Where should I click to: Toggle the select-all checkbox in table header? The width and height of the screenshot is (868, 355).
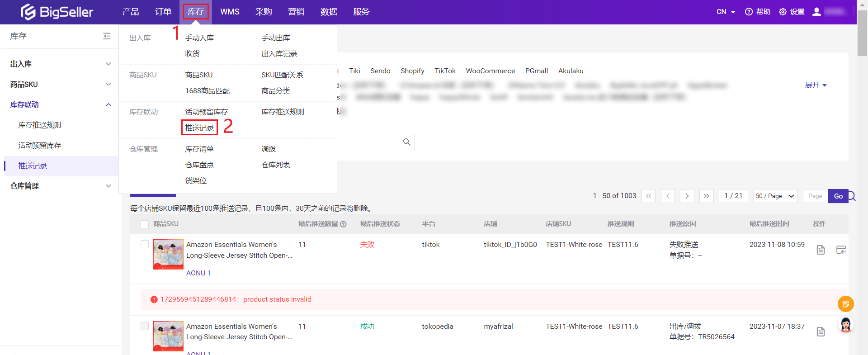tap(145, 224)
